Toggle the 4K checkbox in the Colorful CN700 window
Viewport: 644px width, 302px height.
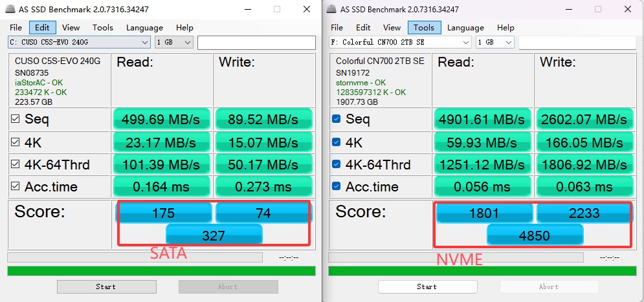click(x=337, y=142)
